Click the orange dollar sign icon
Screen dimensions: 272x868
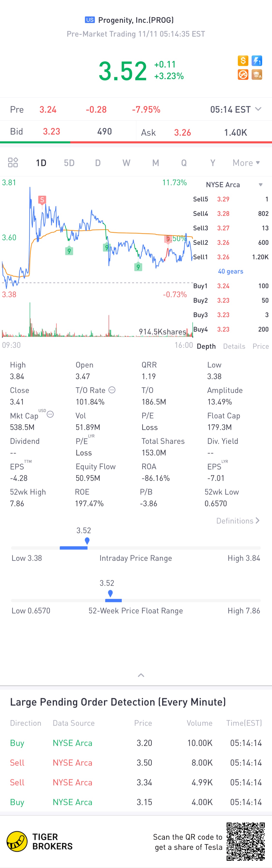click(x=243, y=61)
